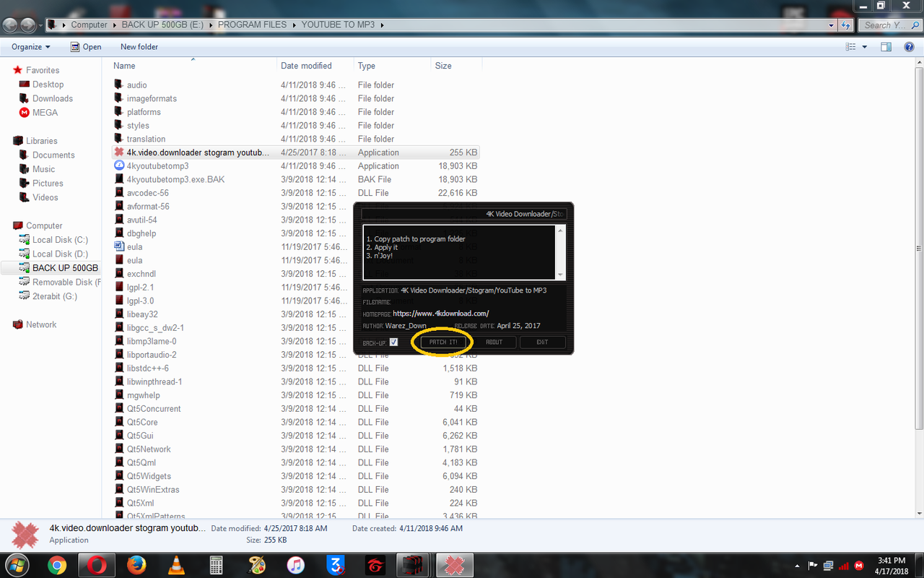Expand arrow after PROGRAM FILES breadcrumb
The width and height of the screenshot is (924, 578).
click(x=293, y=25)
